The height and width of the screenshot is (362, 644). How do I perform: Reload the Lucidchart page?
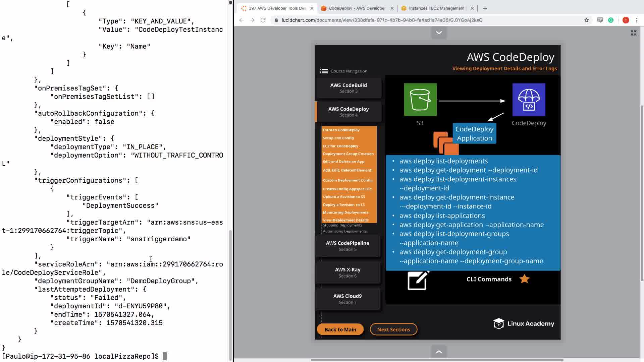click(263, 20)
